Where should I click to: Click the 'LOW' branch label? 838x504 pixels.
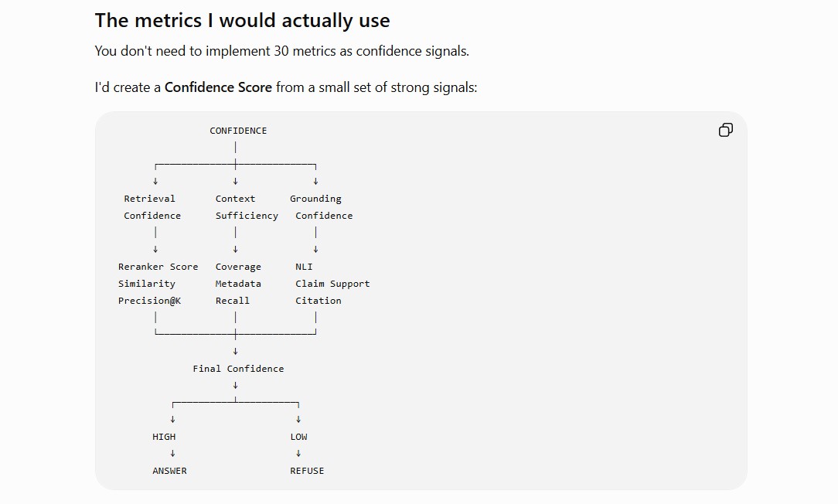point(298,437)
